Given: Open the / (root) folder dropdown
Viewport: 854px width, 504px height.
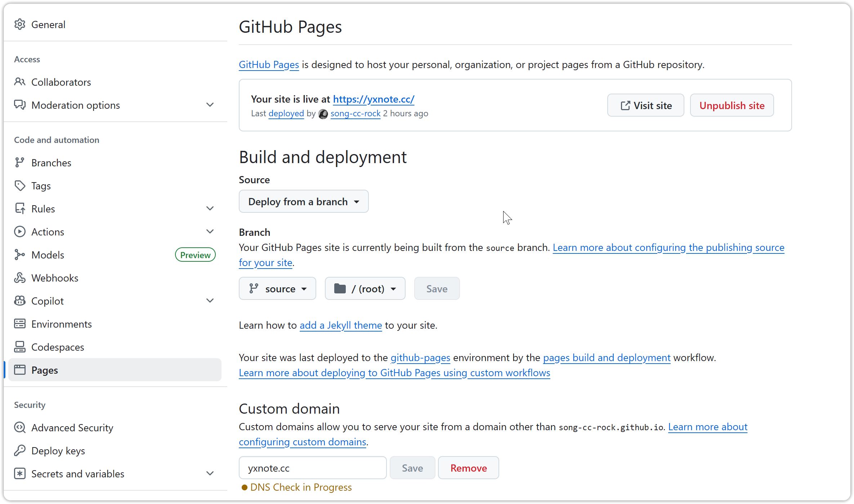Looking at the screenshot, I should (365, 288).
